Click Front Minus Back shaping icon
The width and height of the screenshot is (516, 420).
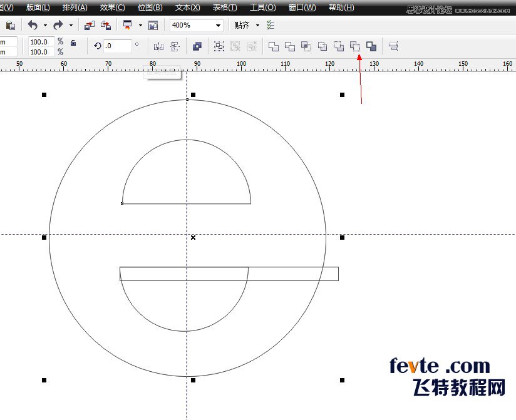pos(339,46)
